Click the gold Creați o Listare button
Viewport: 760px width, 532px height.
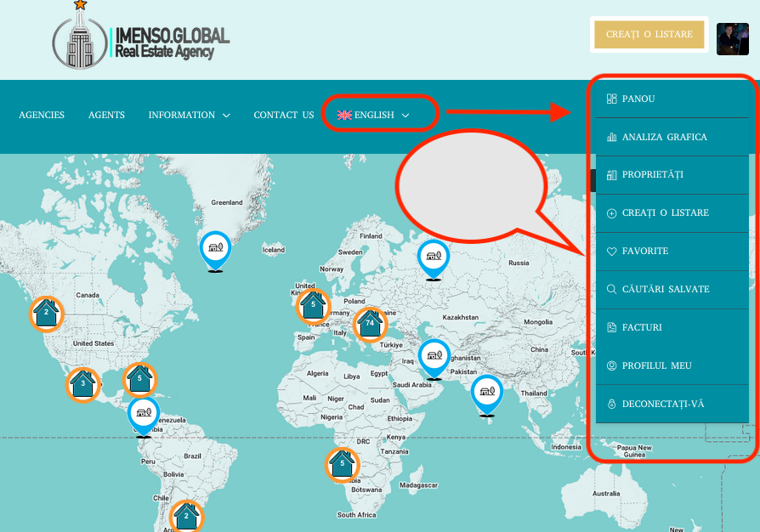point(649,34)
